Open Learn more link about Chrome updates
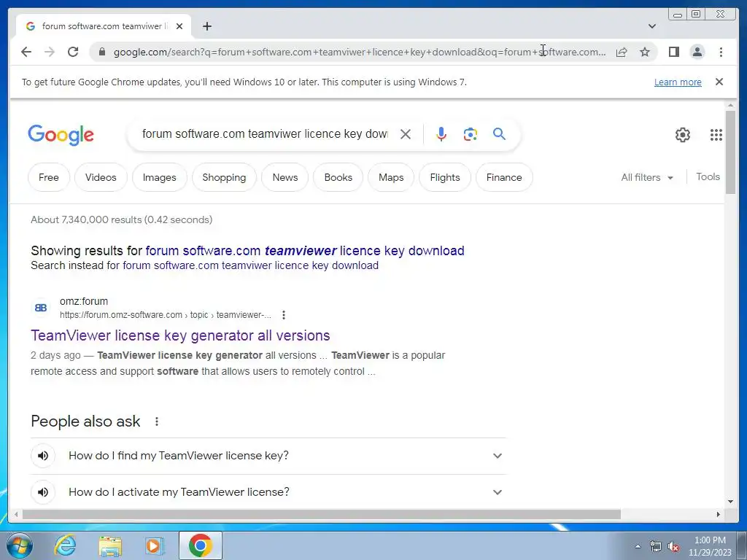The image size is (747, 560). click(678, 82)
